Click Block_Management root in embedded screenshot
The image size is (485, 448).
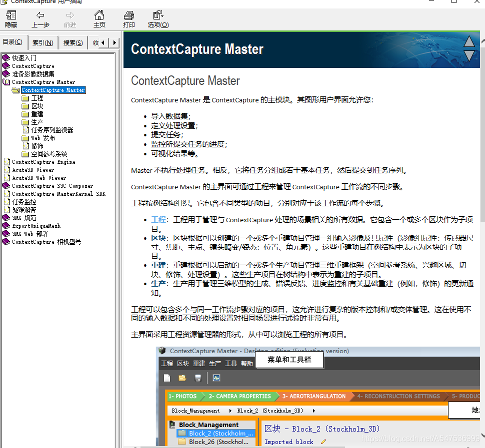point(204,425)
